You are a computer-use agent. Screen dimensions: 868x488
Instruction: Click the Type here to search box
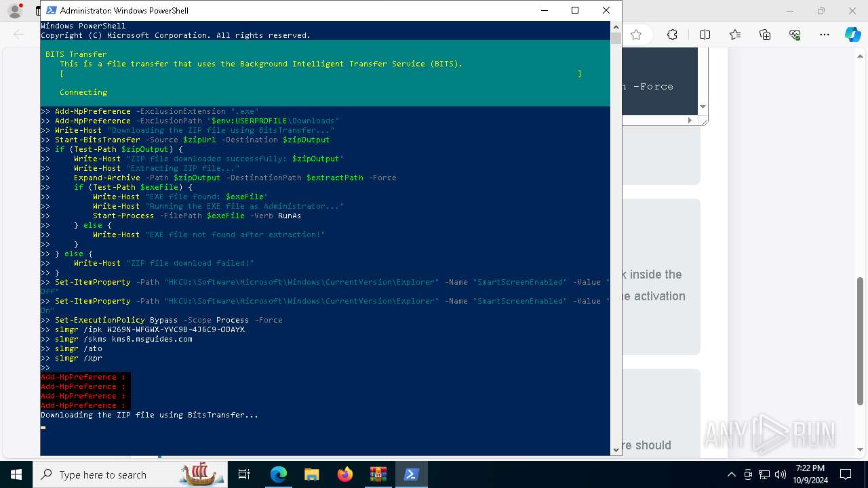[x=129, y=474]
